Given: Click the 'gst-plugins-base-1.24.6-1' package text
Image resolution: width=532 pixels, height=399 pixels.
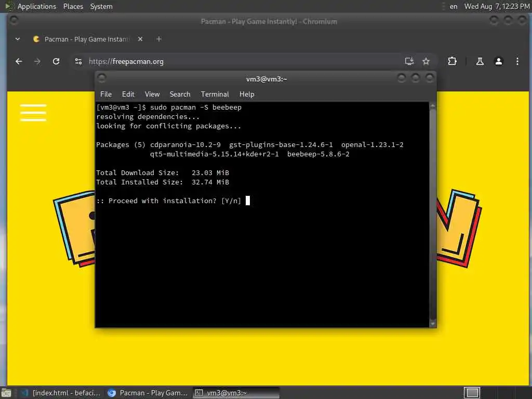Looking at the screenshot, I should (x=281, y=145).
